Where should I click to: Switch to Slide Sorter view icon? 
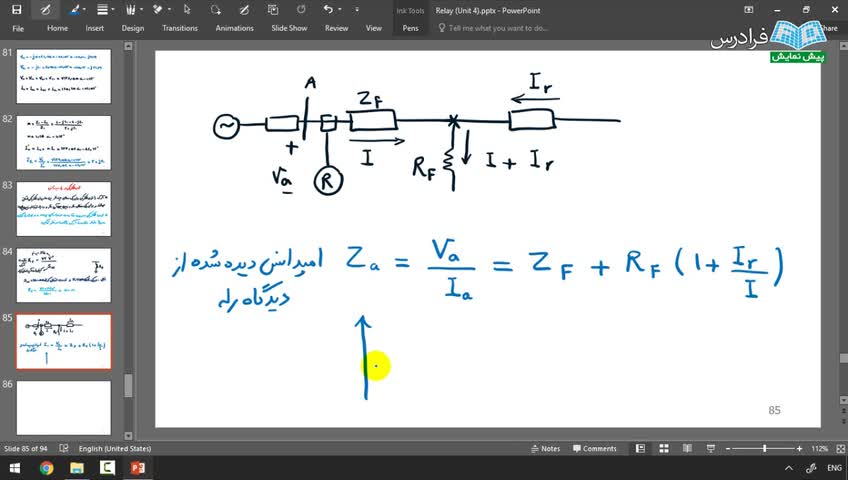(x=664, y=449)
